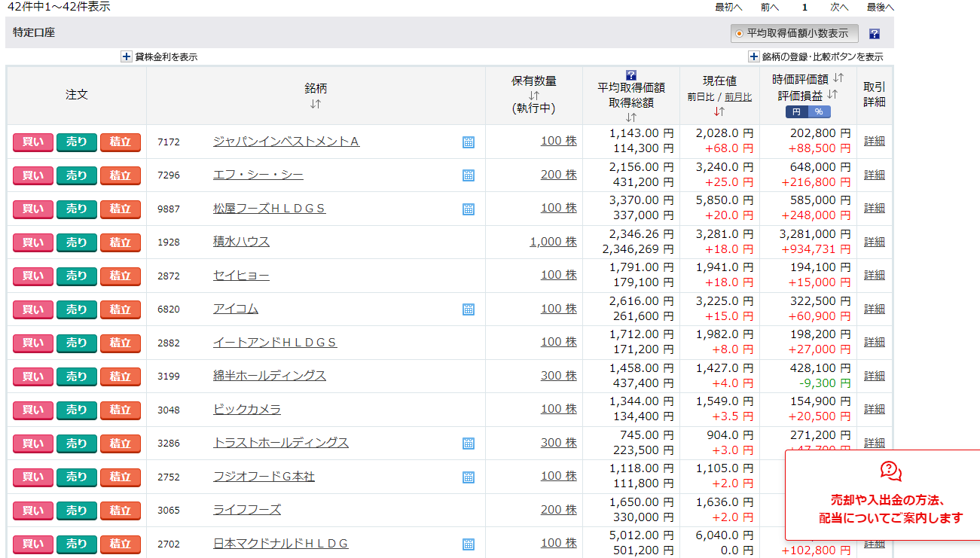This screenshot has width=980, height=558.
Task: Sort by 現在値 red arrow icon
Action: [719, 111]
